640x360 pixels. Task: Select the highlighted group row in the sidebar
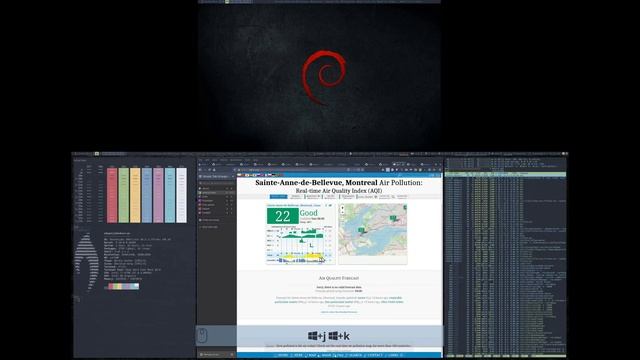point(216,192)
